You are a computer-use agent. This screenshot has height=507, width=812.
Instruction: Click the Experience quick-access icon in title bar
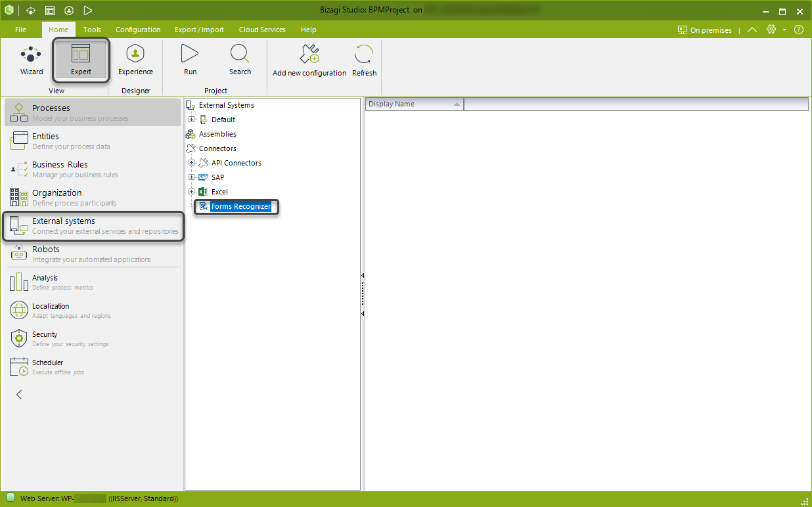point(68,11)
